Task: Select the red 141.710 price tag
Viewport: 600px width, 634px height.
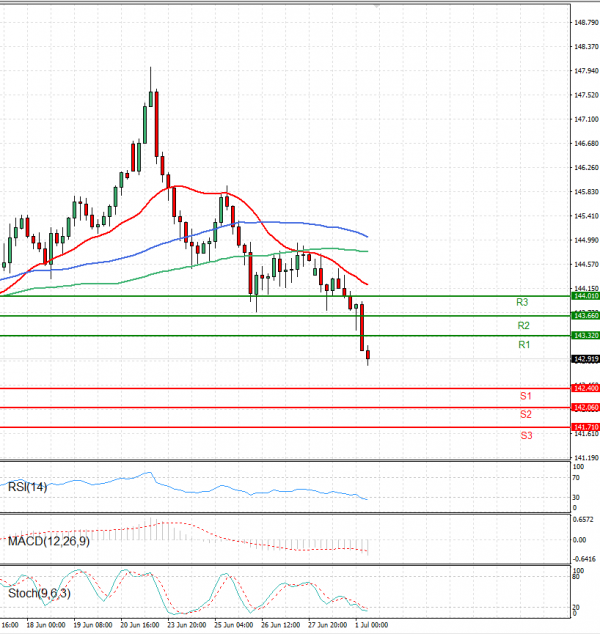Action: (x=586, y=427)
